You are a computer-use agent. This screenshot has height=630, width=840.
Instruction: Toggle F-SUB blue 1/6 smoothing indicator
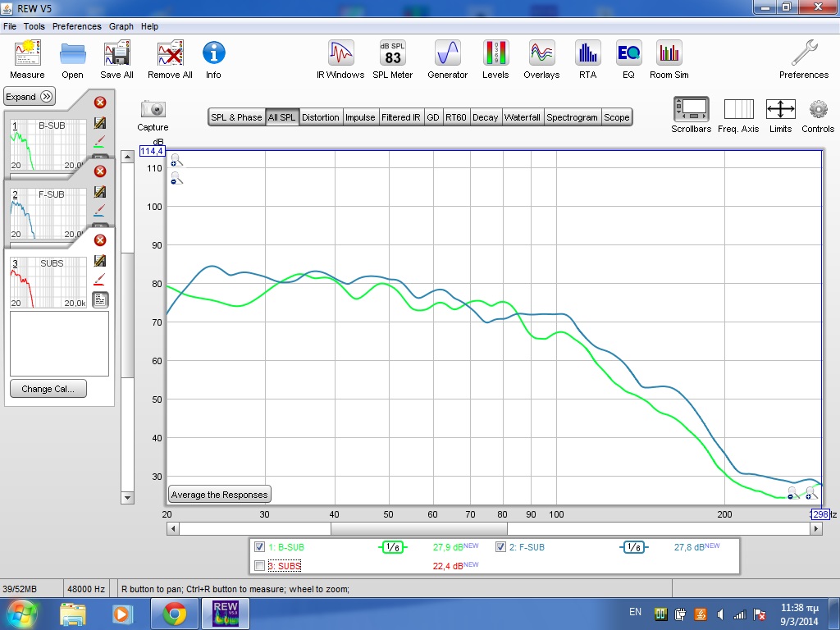[634, 547]
